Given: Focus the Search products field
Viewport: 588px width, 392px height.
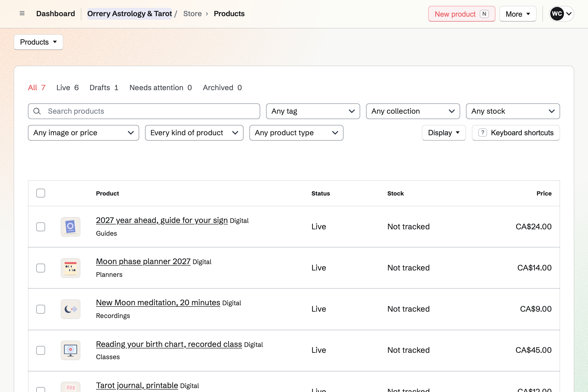Looking at the screenshot, I should pyautogui.click(x=144, y=111).
